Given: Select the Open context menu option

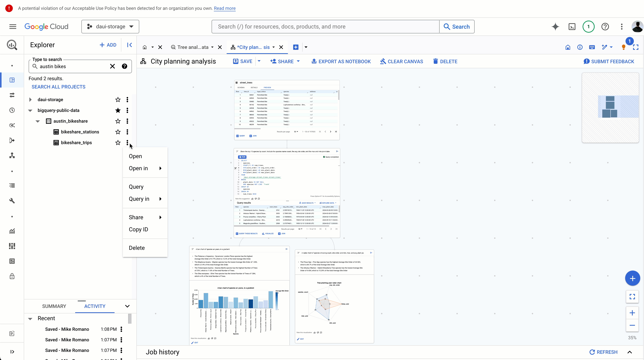Looking at the screenshot, I should pos(135,156).
